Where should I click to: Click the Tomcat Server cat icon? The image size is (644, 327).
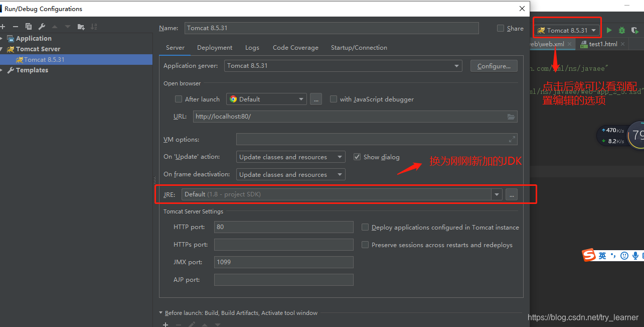coord(11,49)
